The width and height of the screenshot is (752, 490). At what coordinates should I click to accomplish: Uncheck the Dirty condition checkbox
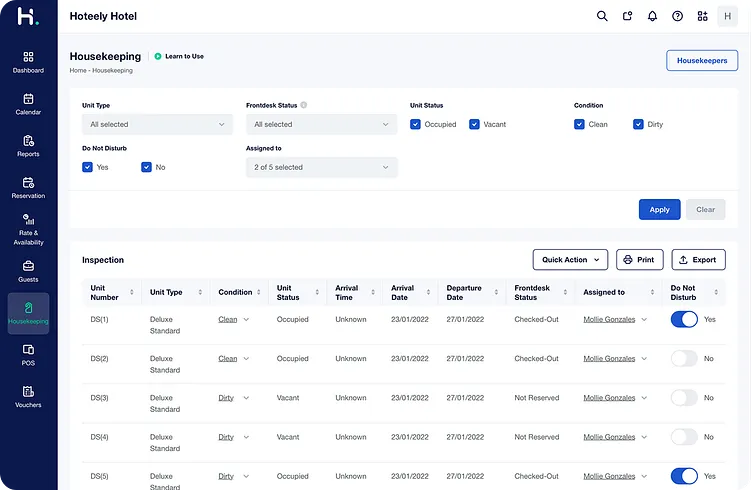click(638, 124)
